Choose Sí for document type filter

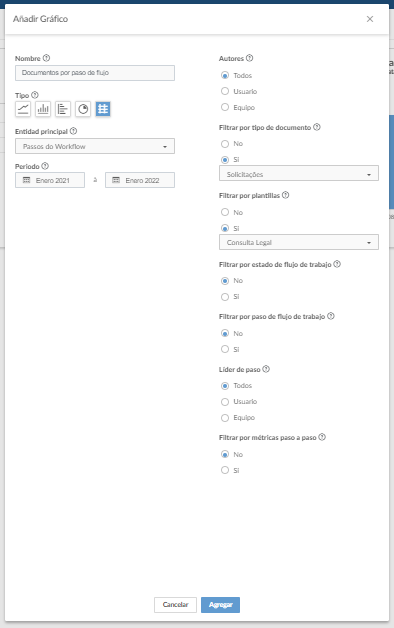225,159
